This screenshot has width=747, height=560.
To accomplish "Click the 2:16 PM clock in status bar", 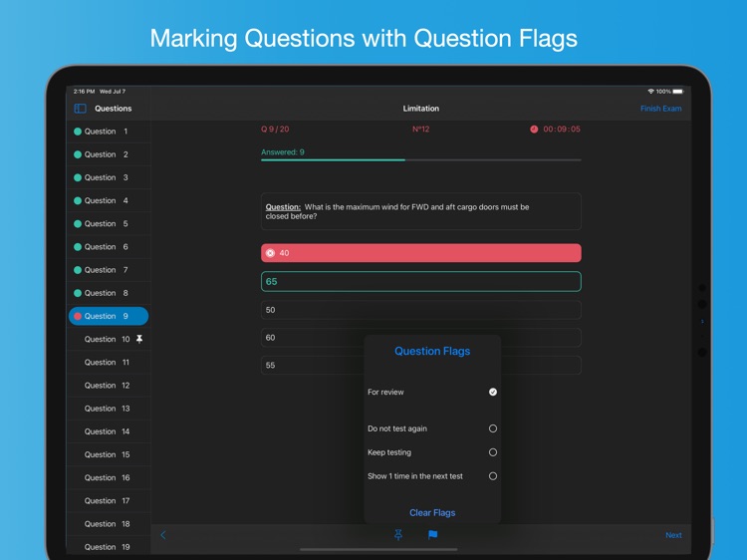I will click(x=85, y=92).
